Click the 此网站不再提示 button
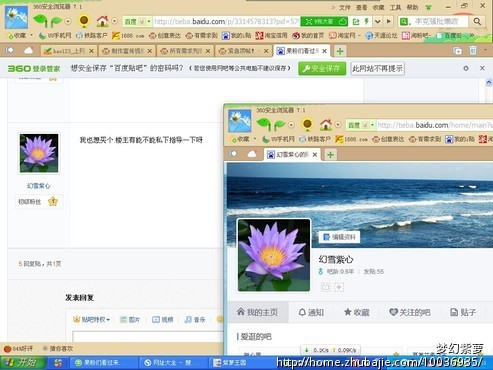The width and height of the screenshot is (493, 370). [377, 69]
